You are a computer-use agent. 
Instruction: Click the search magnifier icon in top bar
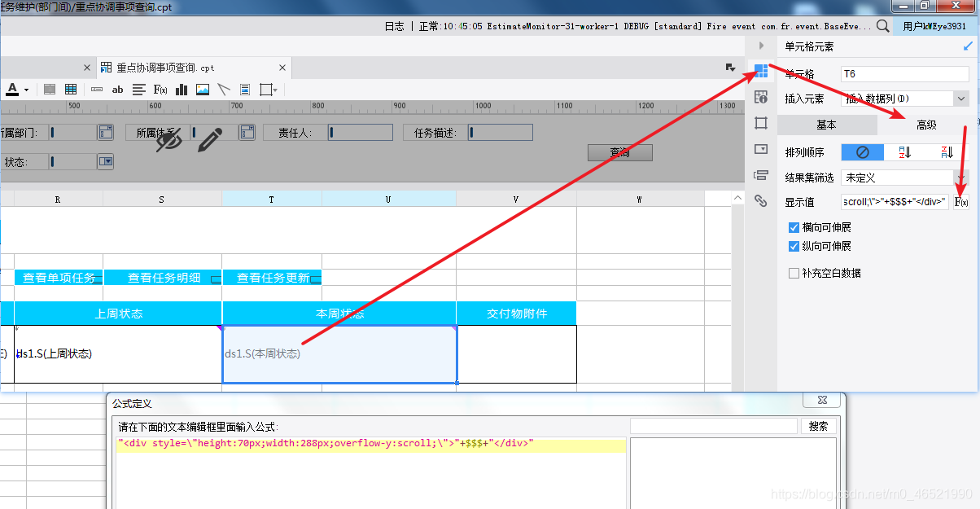coord(883,26)
